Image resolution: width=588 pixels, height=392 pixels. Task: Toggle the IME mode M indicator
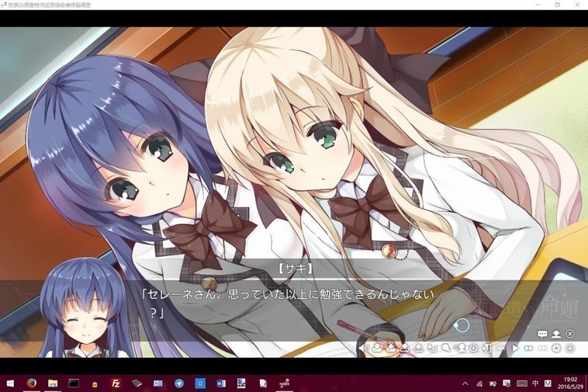coord(548,383)
